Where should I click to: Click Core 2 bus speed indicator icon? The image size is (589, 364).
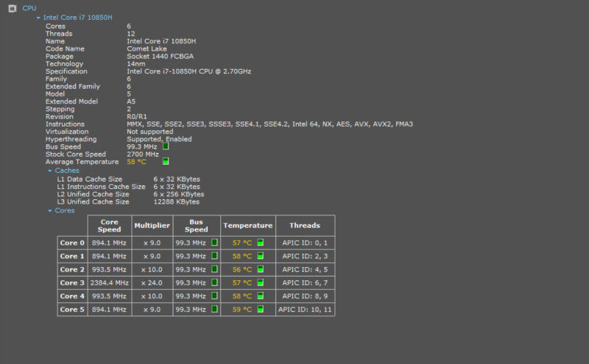[214, 269]
